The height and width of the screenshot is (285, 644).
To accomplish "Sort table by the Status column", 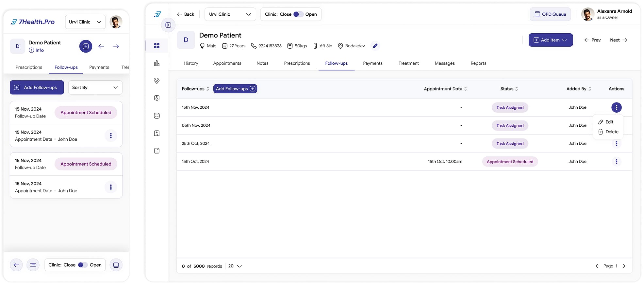I will (x=509, y=89).
